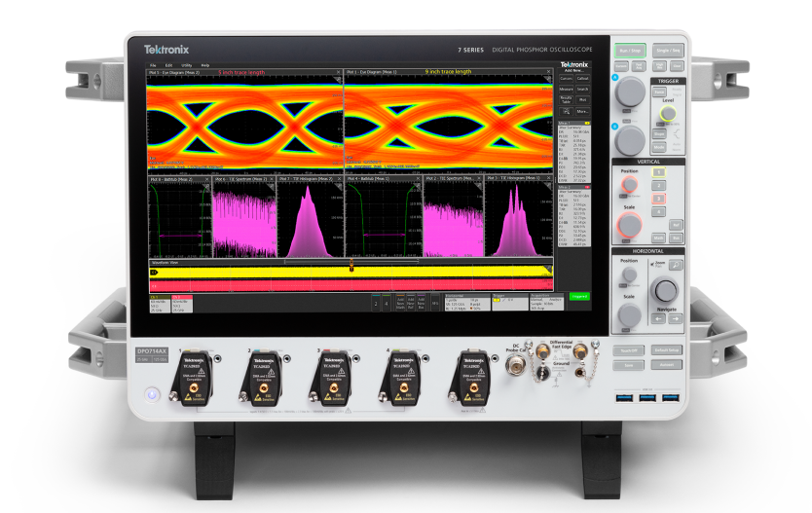
Task: Toggle the front-panel Cursors button
Action: click(621, 66)
